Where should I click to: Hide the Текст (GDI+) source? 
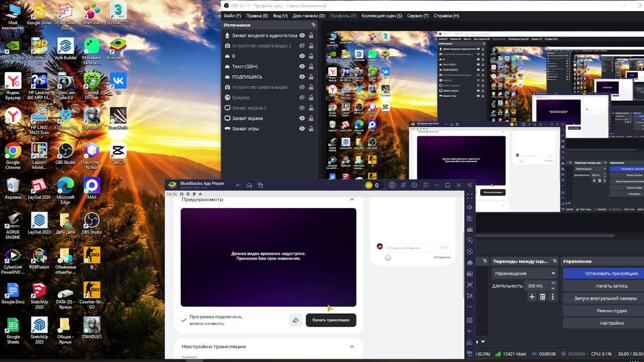302,66
